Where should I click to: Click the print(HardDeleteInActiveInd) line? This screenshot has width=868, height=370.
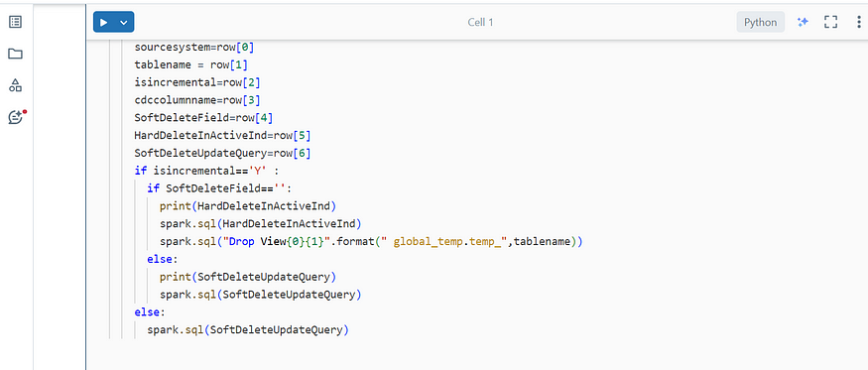248,206
